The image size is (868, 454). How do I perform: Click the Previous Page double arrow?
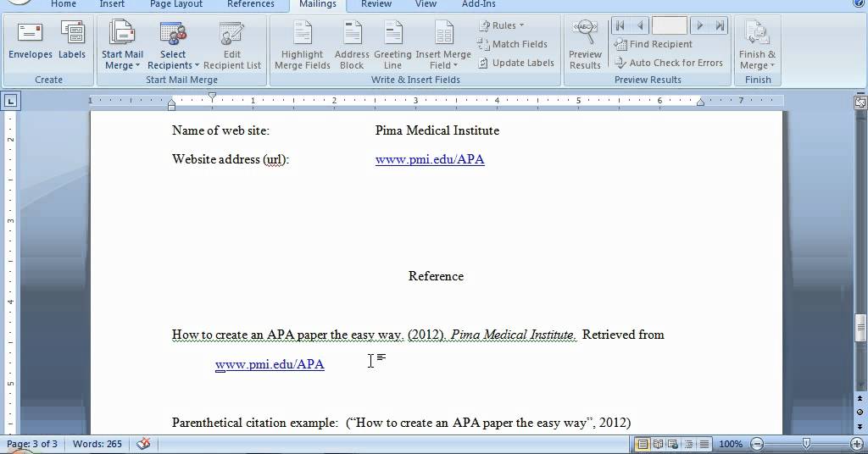pos(860,399)
